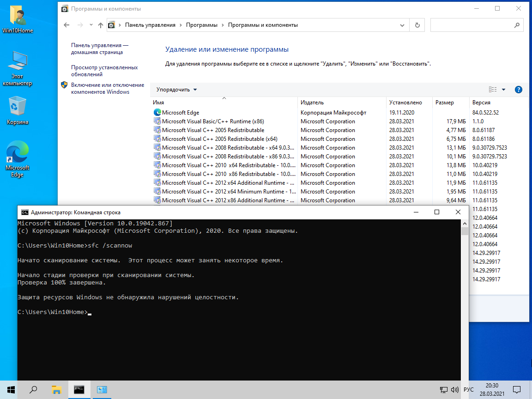Open the Упорядочить dropdown menu
This screenshot has width=532, height=399.
point(176,90)
